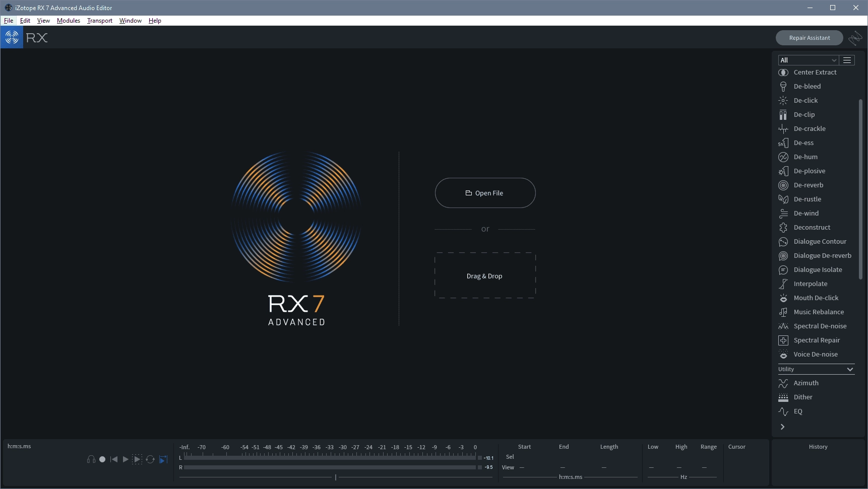Click the History panel header

(818, 447)
